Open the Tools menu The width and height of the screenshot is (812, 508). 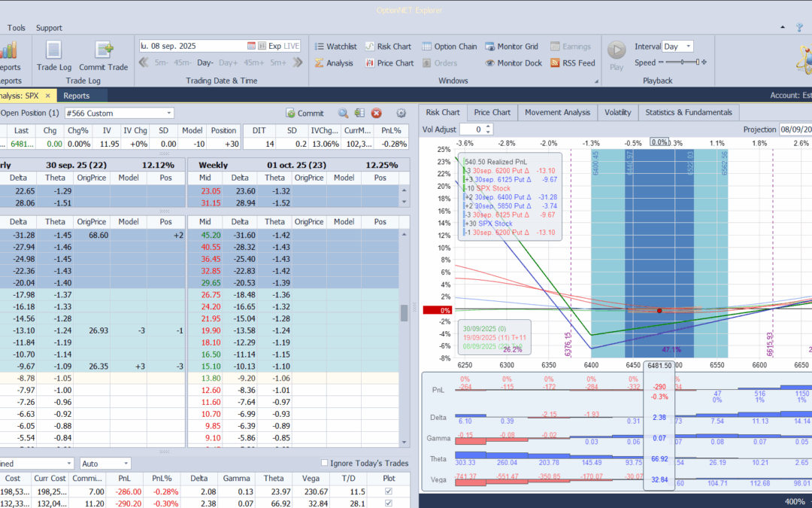[x=16, y=28]
